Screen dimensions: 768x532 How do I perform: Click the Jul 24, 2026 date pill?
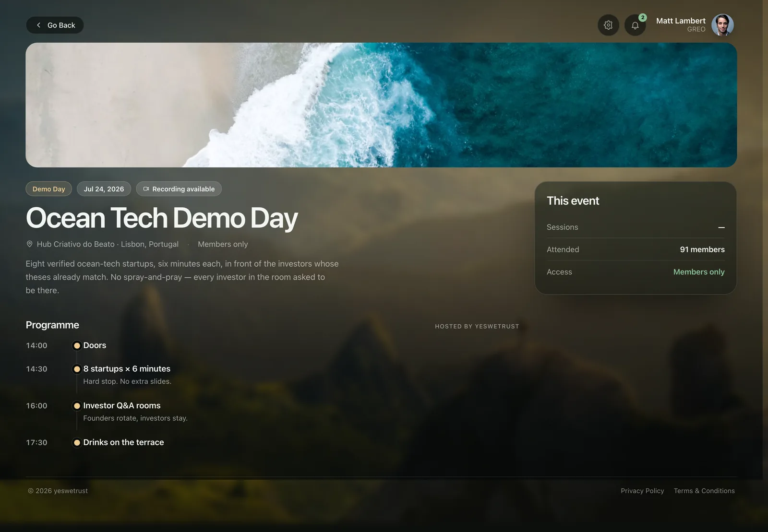104,189
